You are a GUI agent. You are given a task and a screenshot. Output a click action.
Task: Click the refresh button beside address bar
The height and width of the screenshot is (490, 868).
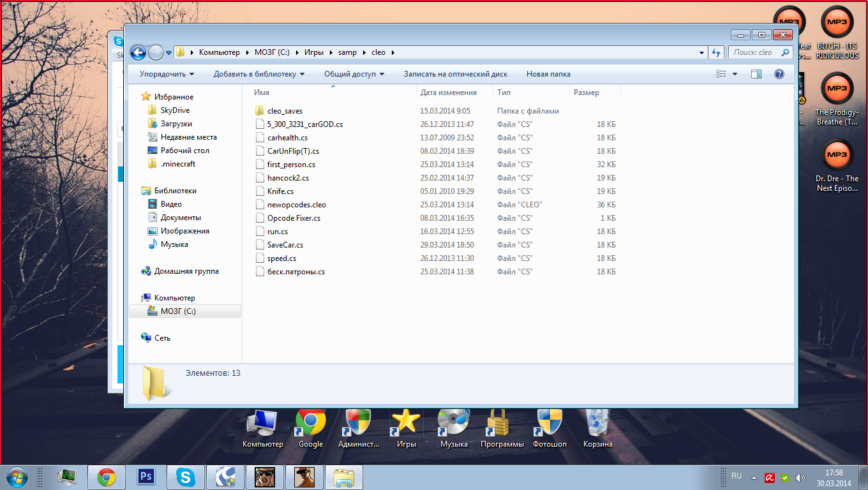coord(716,52)
